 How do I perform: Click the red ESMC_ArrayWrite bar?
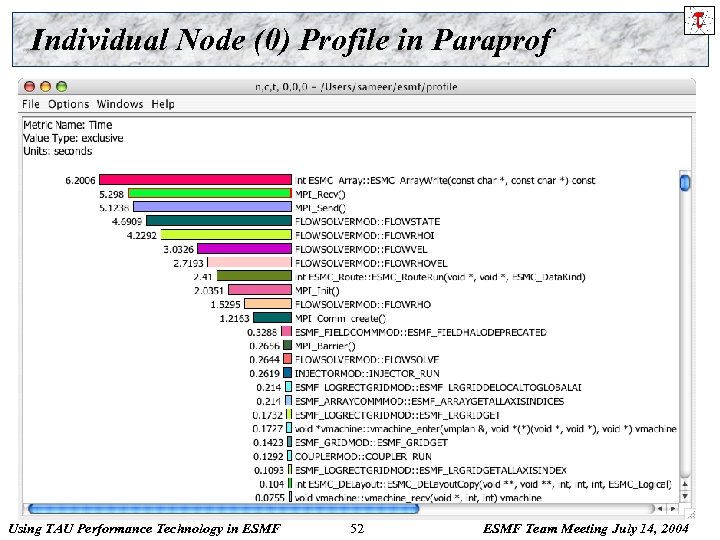coord(195,180)
